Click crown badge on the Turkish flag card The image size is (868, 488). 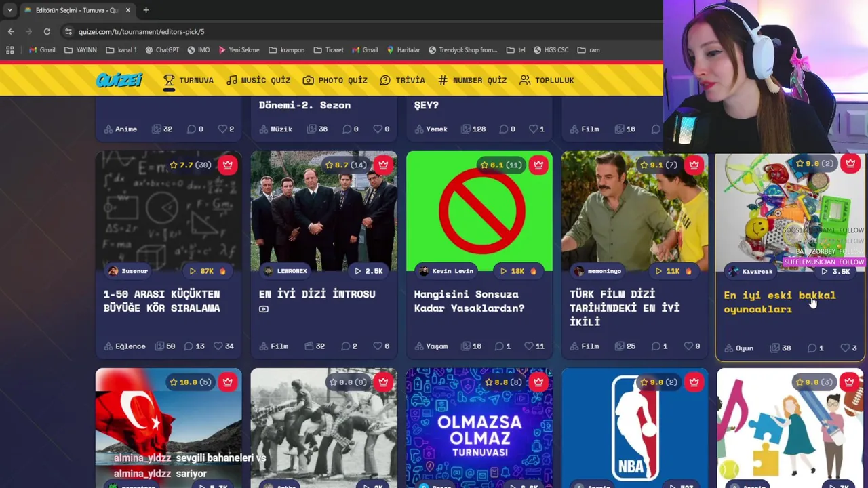[x=228, y=382]
